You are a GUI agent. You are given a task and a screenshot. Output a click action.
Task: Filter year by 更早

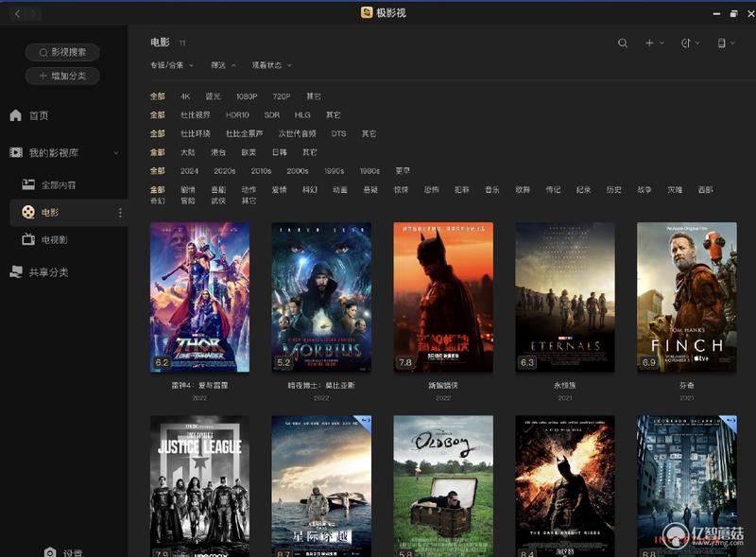point(403,171)
